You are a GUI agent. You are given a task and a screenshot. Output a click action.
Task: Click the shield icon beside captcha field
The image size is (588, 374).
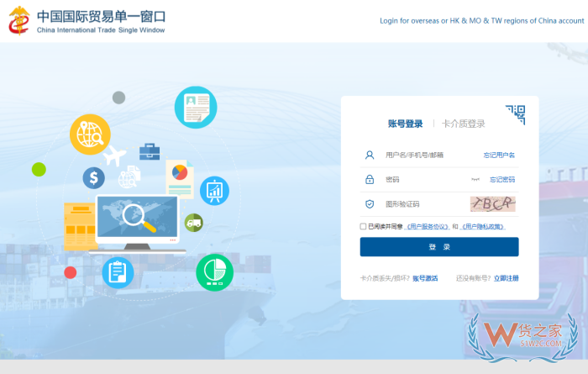click(x=370, y=204)
